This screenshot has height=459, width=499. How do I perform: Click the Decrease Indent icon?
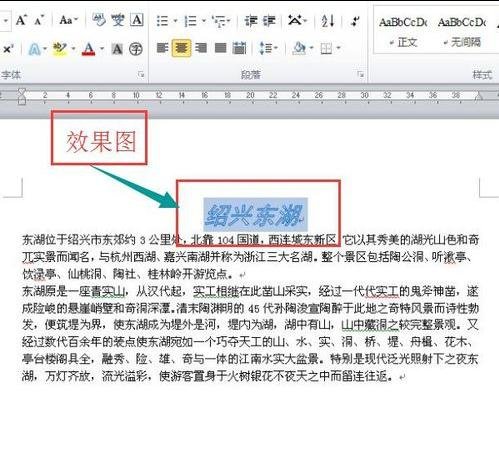click(251, 21)
